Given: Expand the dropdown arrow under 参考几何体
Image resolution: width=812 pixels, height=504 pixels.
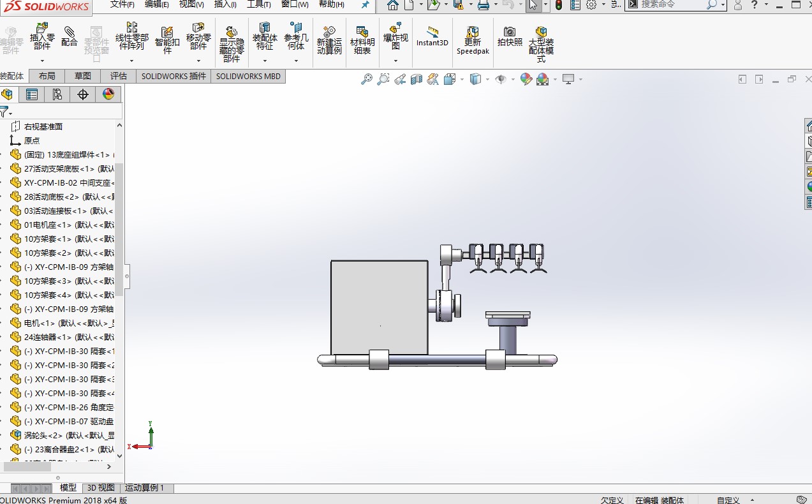Looking at the screenshot, I should coord(296,61).
